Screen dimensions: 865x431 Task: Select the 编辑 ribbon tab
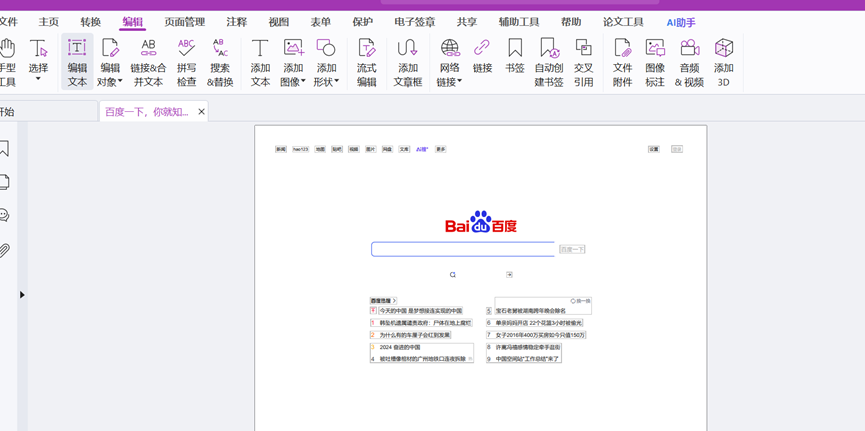coord(132,22)
